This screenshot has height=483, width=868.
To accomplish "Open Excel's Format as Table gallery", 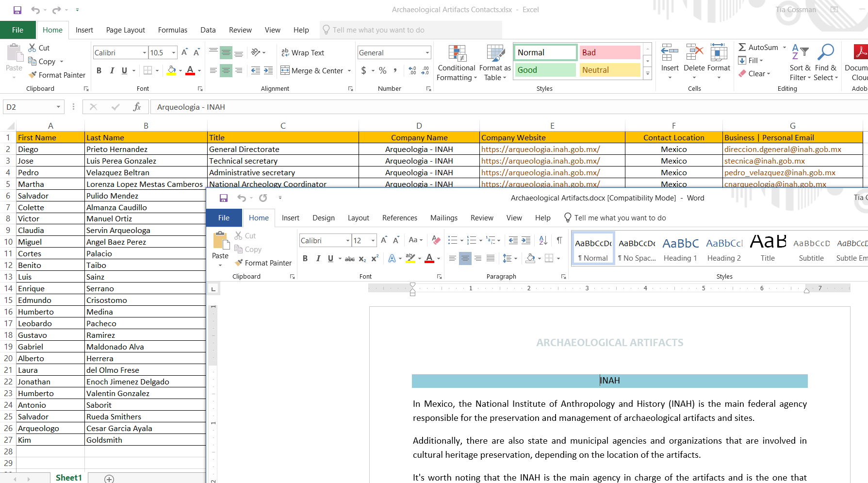I will tap(495, 63).
